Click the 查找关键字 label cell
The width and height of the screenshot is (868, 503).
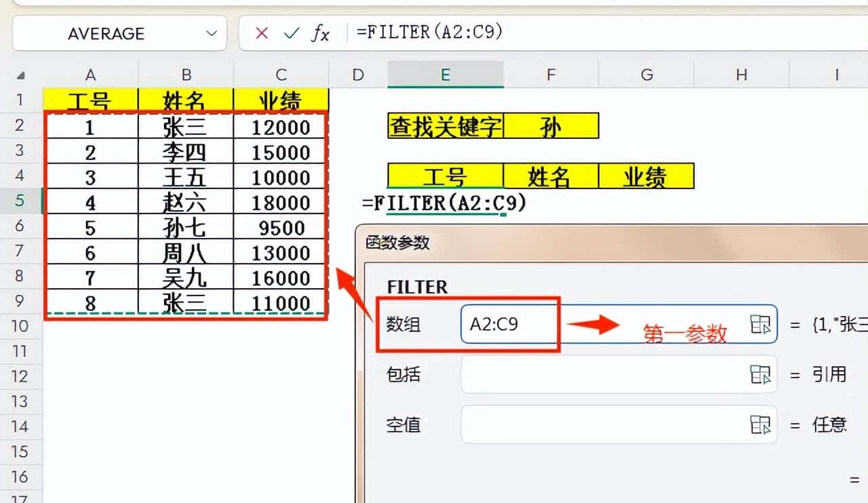pyautogui.click(x=444, y=125)
